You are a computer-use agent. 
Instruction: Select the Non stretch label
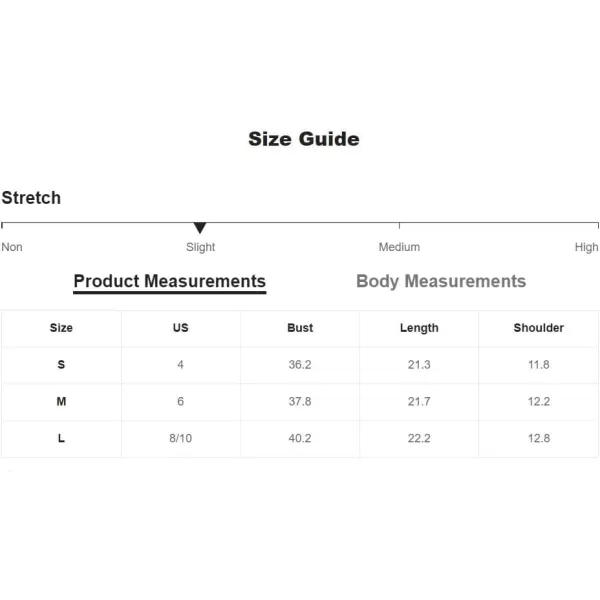tap(12, 247)
